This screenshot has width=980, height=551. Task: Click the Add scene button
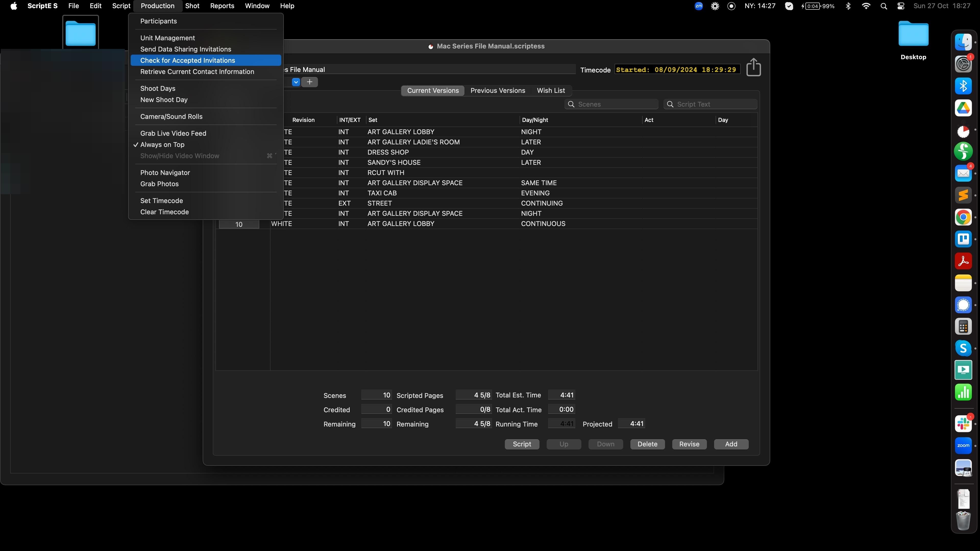(x=731, y=444)
